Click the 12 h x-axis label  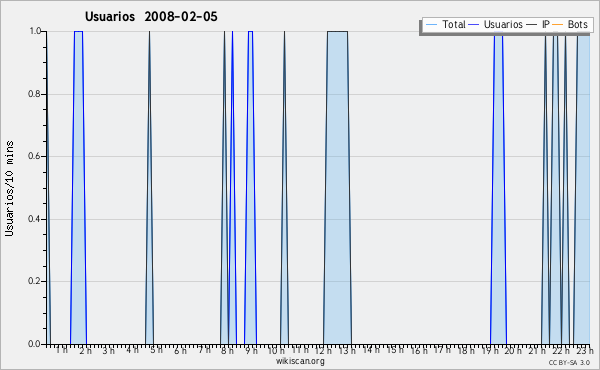pyautogui.click(x=323, y=350)
